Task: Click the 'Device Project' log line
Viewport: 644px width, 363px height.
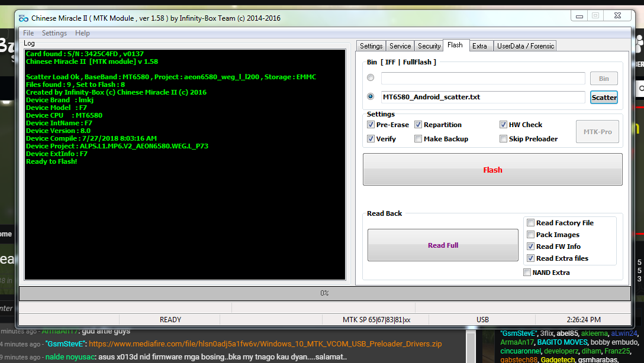Action: point(117,146)
